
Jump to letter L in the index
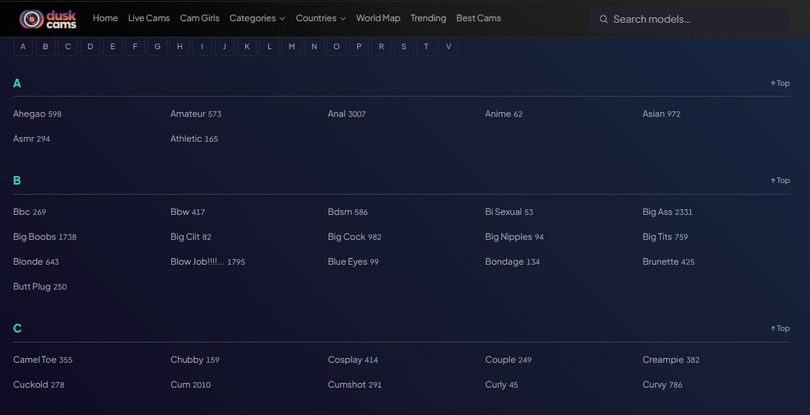269,47
